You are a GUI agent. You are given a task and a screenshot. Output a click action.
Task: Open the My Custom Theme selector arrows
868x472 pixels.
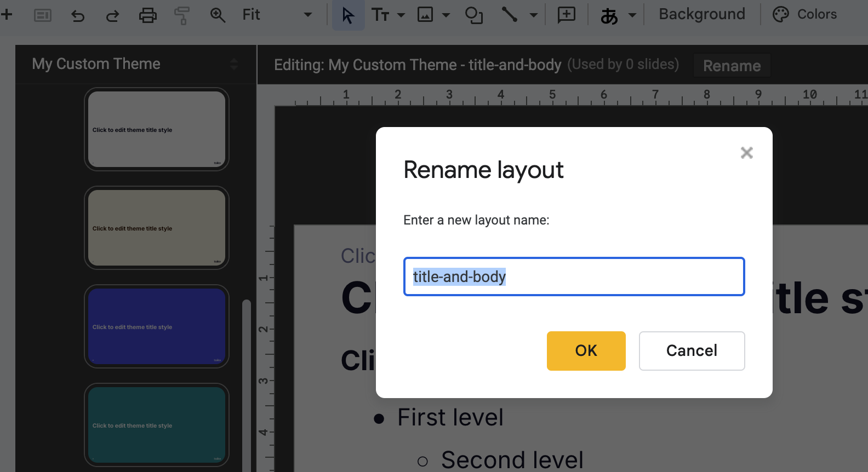pyautogui.click(x=234, y=64)
